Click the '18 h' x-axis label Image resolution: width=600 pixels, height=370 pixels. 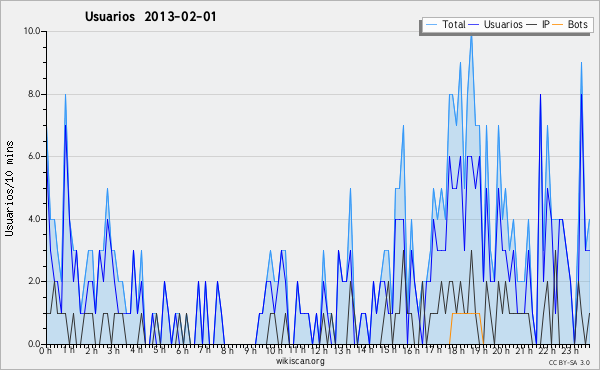456,350
